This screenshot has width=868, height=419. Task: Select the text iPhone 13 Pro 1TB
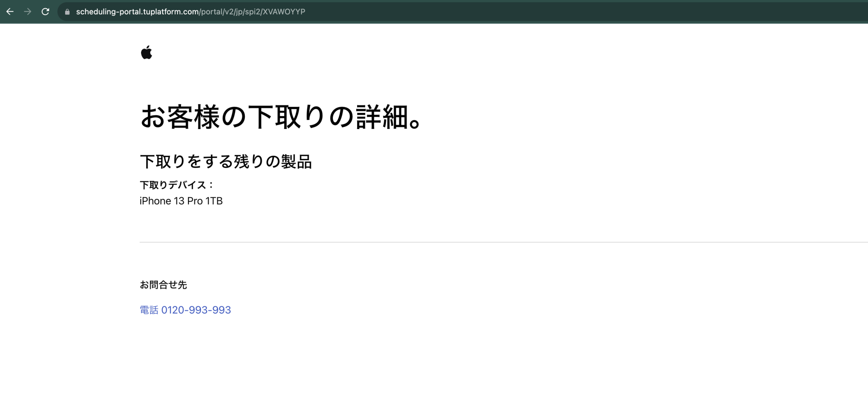(x=181, y=201)
